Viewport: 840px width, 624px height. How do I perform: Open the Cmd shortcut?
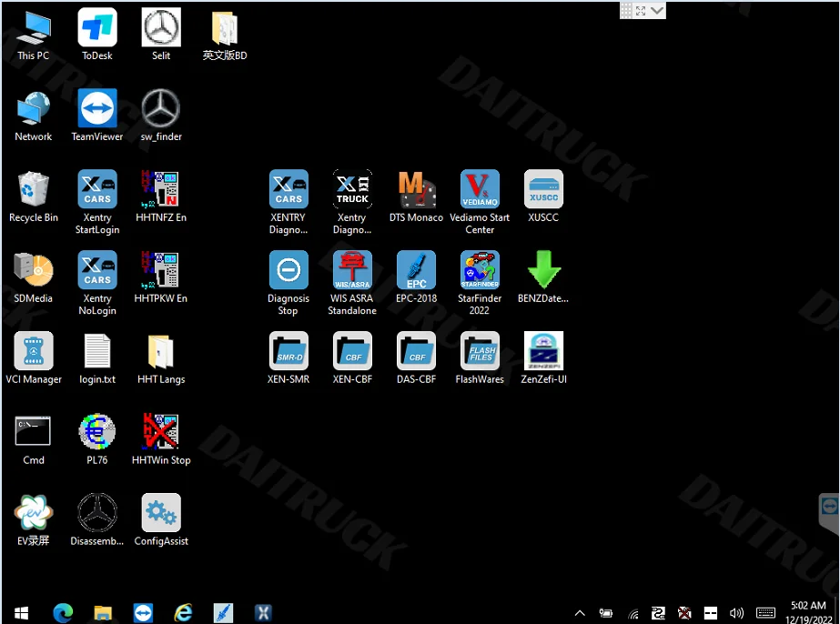click(33, 438)
